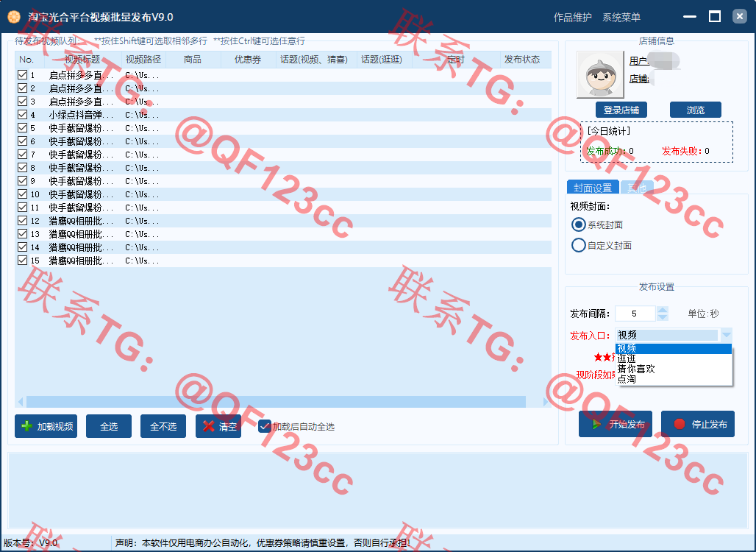The image size is (756, 552).
Task: Select the 系统封面 radio button
Action: click(578, 224)
